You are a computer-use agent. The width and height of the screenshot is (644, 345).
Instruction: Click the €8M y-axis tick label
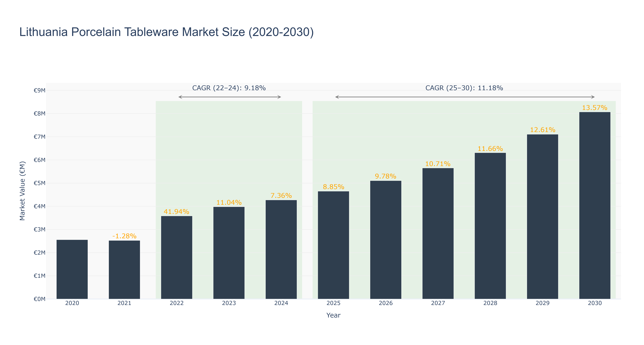pyautogui.click(x=39, y=114)
